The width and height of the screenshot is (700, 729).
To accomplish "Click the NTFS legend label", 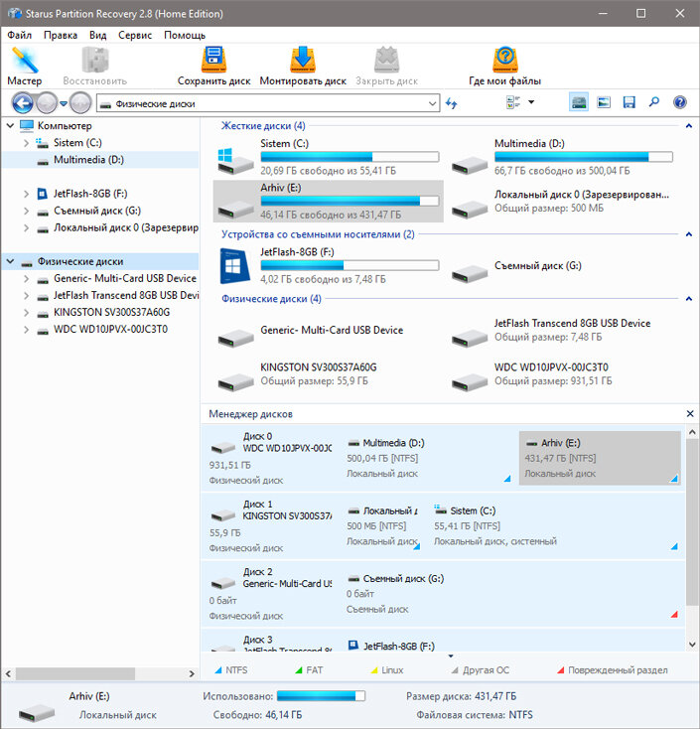I will click(x=236, y=670).
